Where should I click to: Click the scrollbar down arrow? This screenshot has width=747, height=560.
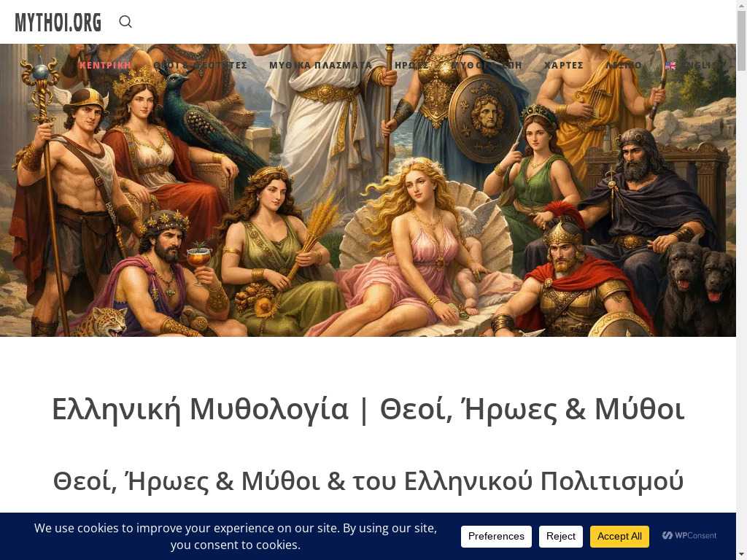741,554
